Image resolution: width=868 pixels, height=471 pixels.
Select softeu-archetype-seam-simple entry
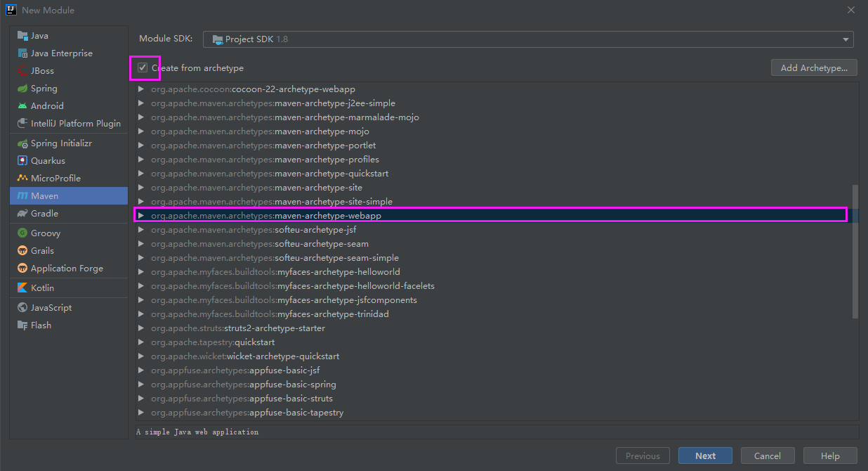tap(493, 258)
